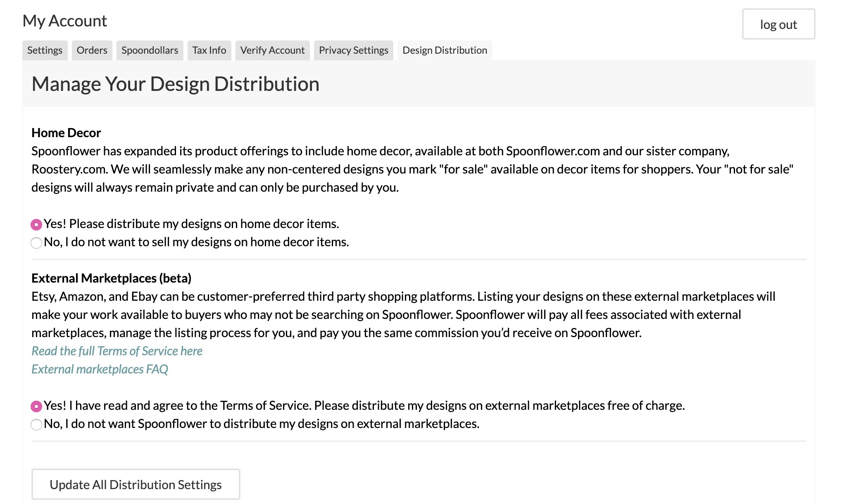This screenshot has height=504, width=847.
Task: Select No for selling on home decor
Action: (36, 243)
